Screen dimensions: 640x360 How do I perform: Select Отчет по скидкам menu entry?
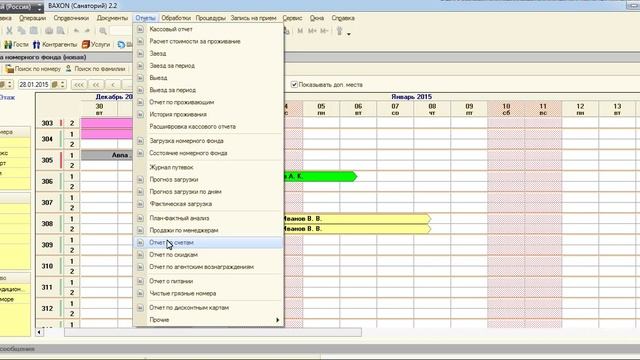pos(209,255)
